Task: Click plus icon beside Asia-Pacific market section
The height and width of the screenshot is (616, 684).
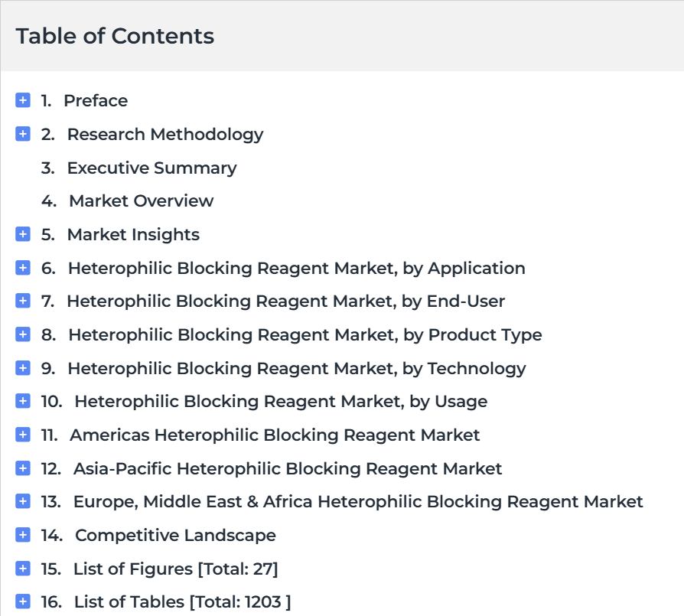Action: 23,468
